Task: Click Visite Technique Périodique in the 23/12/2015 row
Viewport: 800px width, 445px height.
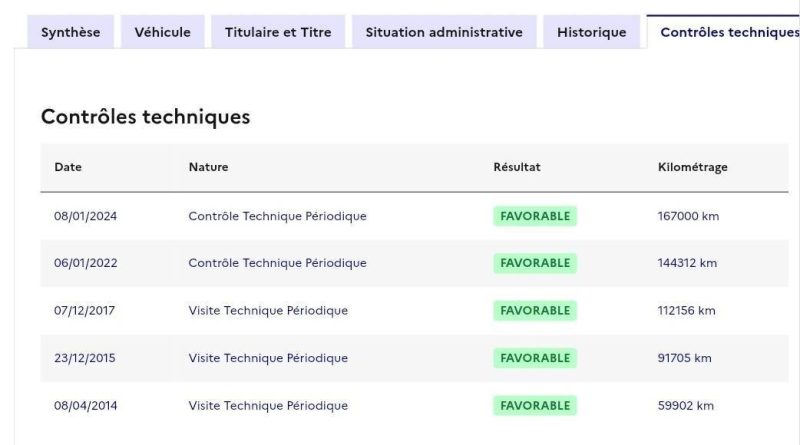Action: coord(268,358)
